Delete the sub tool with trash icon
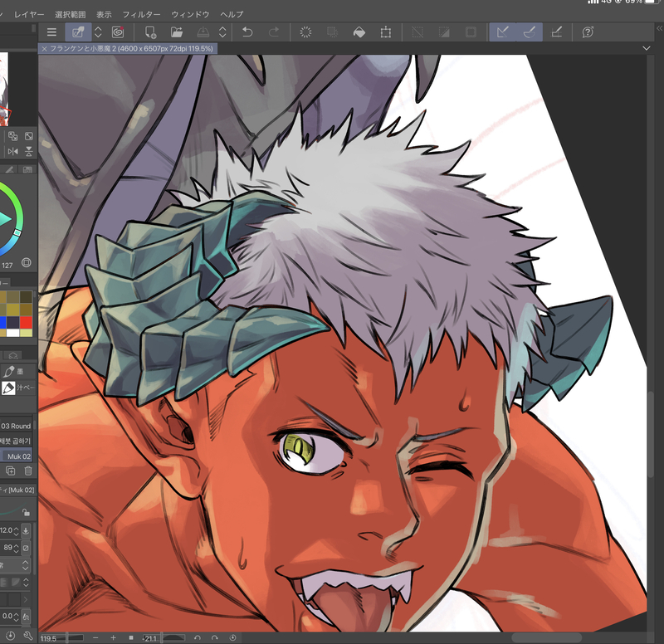Image resolution: width=664 pixels, height=644 pixels. click(x=28, y=471)
